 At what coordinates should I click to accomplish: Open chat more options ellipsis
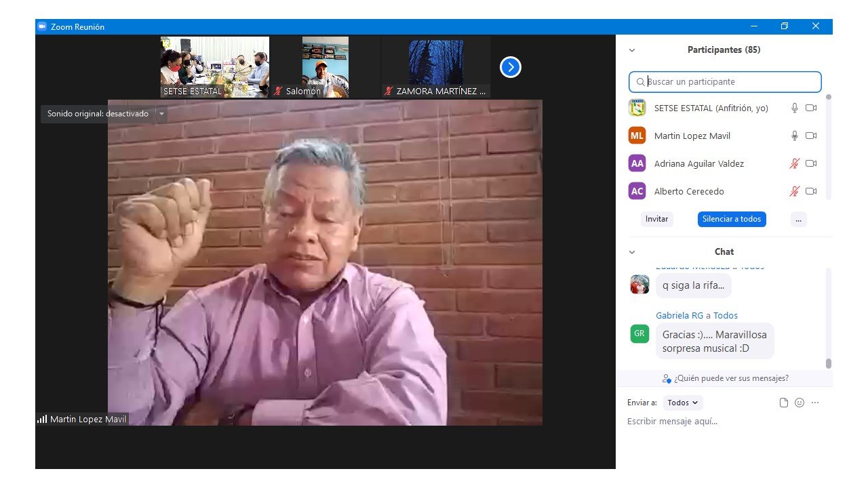815,403
